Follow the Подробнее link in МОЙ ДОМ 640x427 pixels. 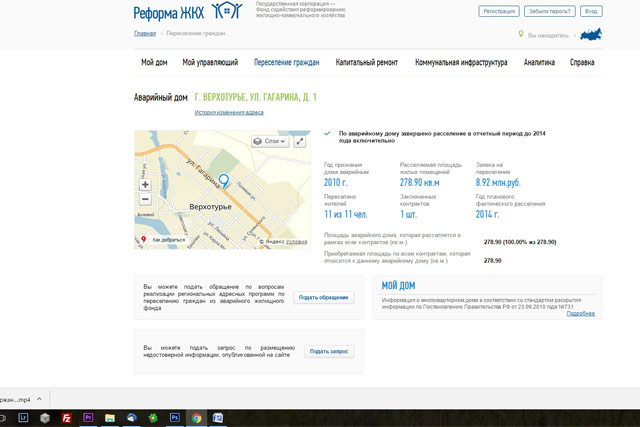(x=580, y=314)
